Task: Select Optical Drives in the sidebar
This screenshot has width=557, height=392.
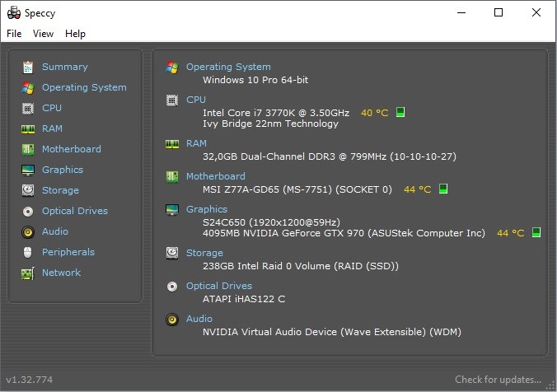Action: pos(75,211)
